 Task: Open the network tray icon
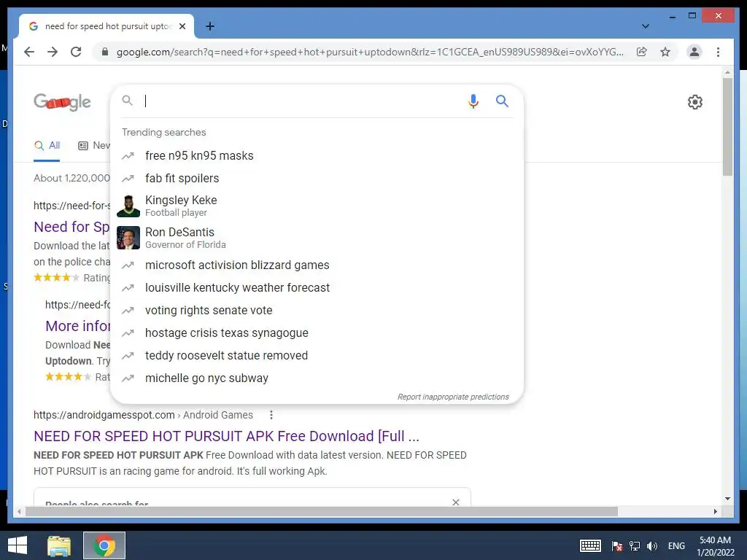[x=635, y=545]
